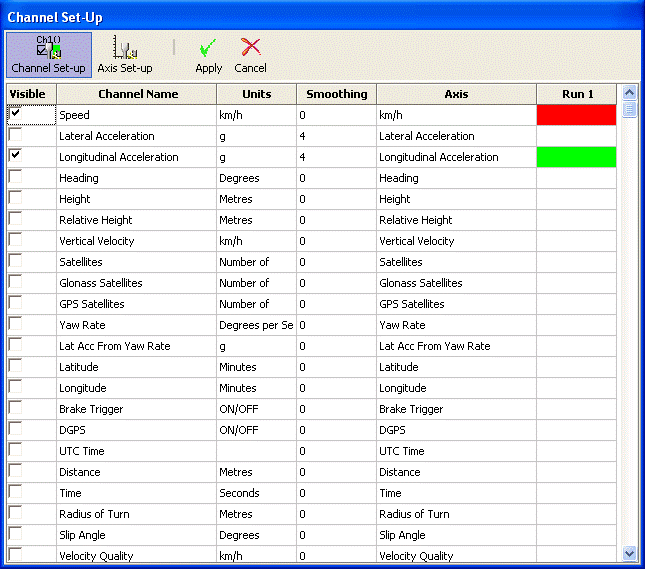
Task: Select Vertical Velocity axis cell
Action: point(456,241)
